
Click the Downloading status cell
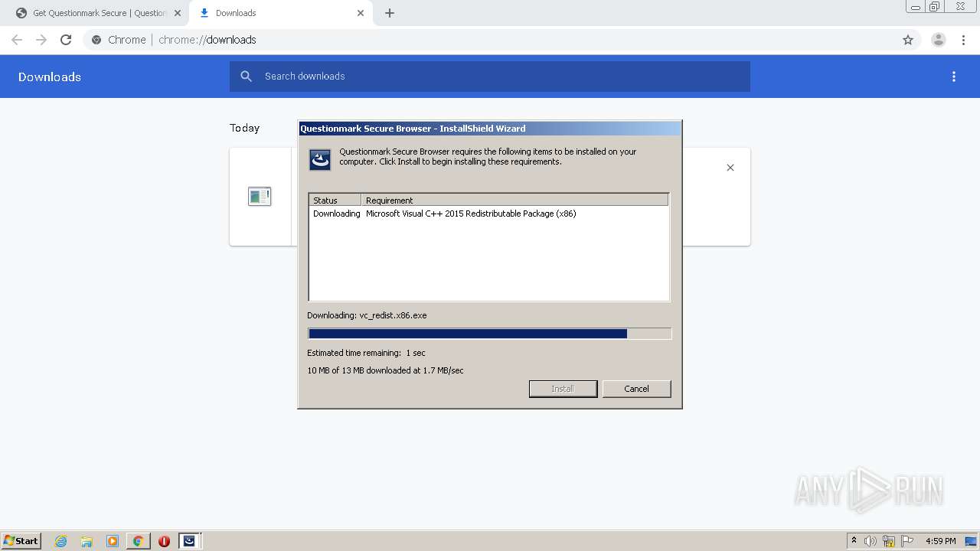(x=336, y=214)
